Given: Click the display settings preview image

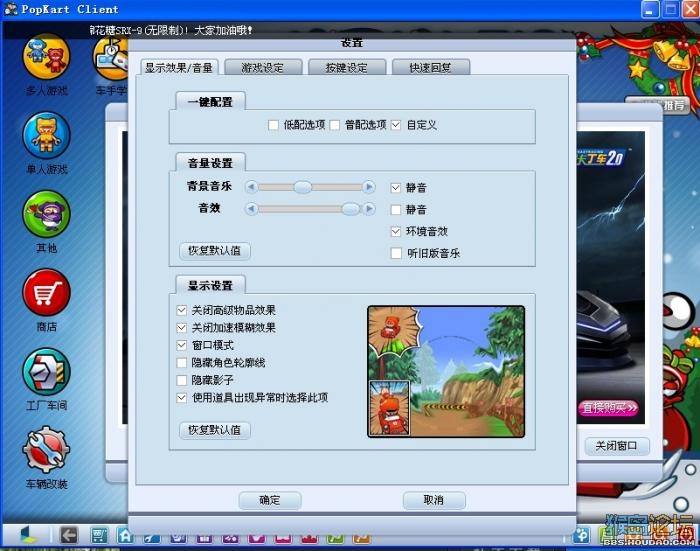Looking at the screenshot, I should [446, 372].
